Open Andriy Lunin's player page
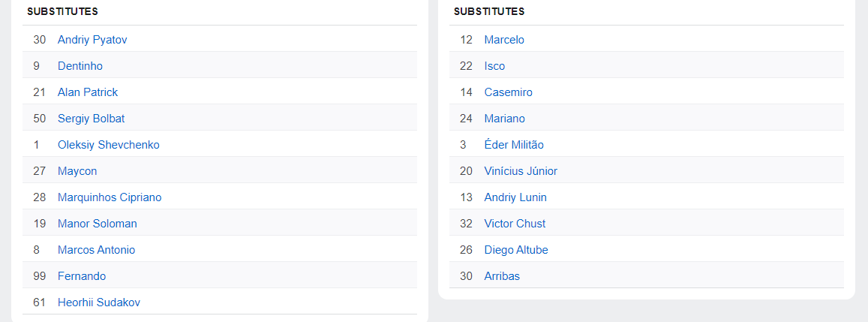 515,197
